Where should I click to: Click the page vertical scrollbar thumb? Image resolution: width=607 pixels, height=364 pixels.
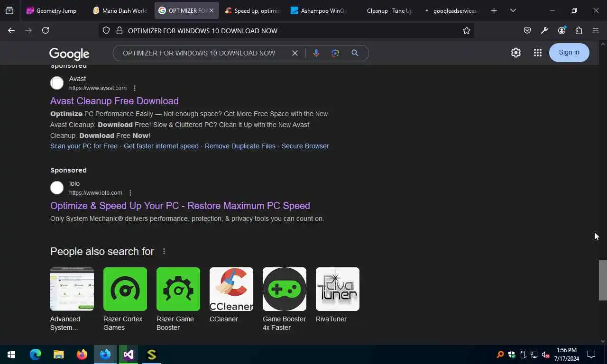[x=603, y=280]
